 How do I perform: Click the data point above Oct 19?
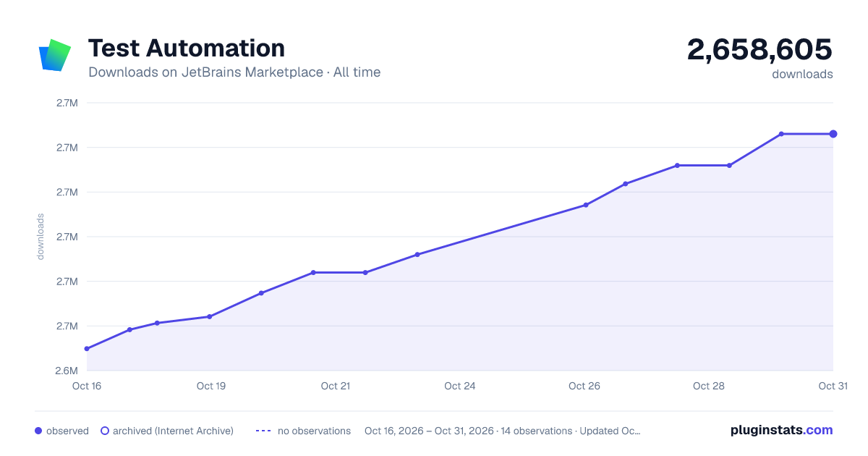pos(210,316)
